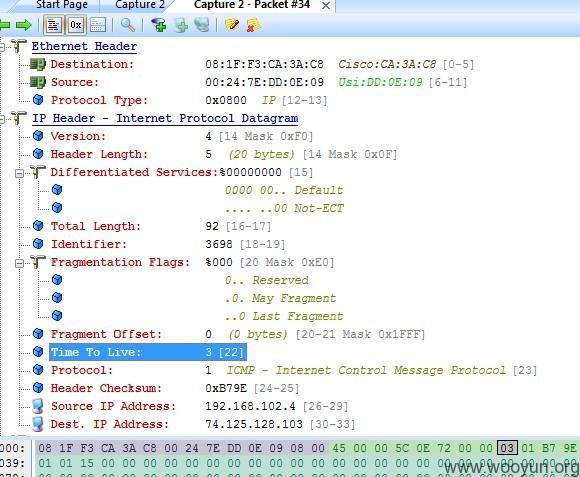The image size is (580, 477).
Task: Click the yellow note pencil icon
Action: tap(232, 25)
